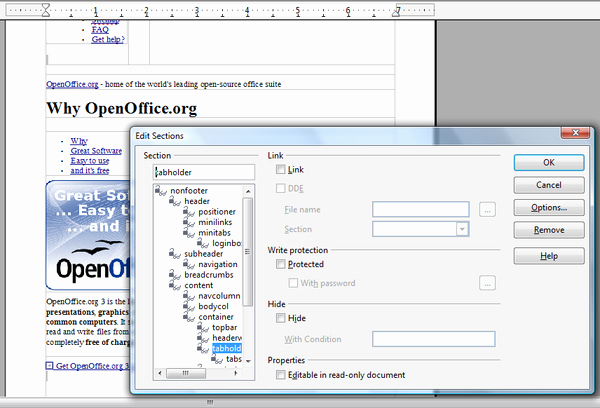The image size is (600, 408).
Task: Click the lock icon beside subheader section
Action: pos(175,253)
